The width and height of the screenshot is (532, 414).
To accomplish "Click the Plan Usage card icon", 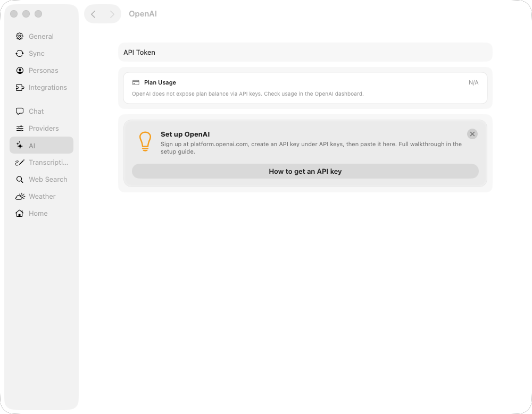I will click(x=136, y=82).
